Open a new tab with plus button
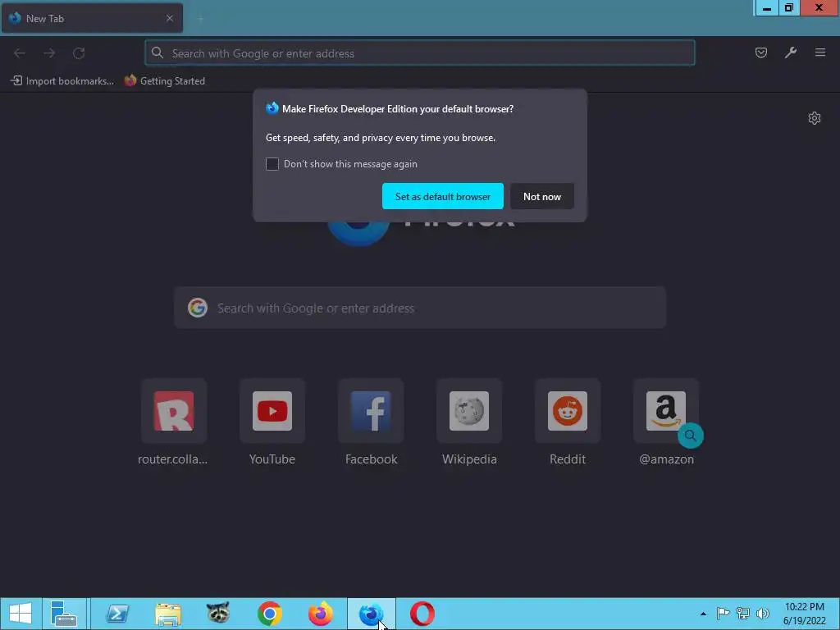The width and height of the screenshot is (840, 630). pos(200,20)
